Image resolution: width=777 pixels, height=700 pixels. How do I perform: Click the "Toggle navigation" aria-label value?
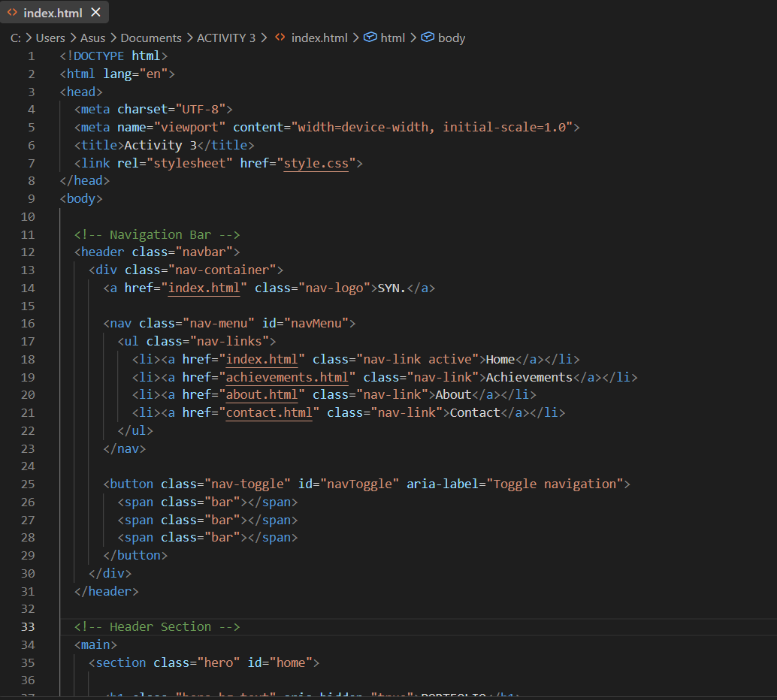coord(555,484)
